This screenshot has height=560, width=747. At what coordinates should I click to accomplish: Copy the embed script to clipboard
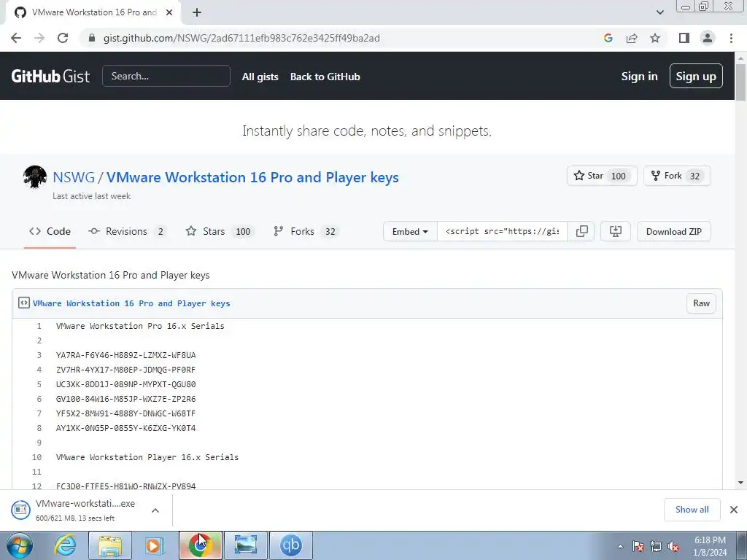click(x=581, y=231)
